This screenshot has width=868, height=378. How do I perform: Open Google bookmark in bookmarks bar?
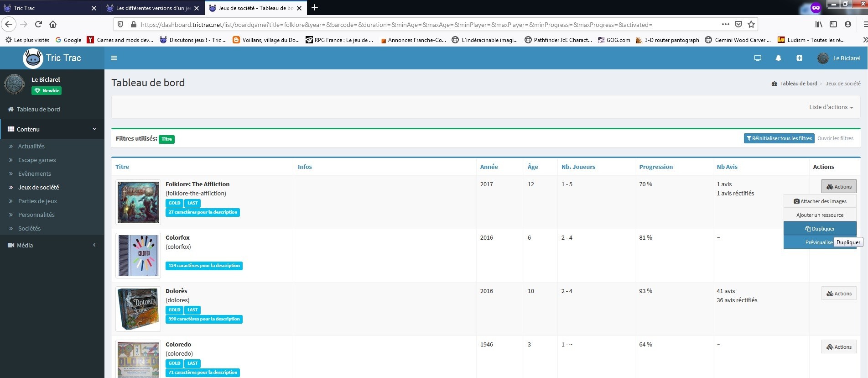68,40
